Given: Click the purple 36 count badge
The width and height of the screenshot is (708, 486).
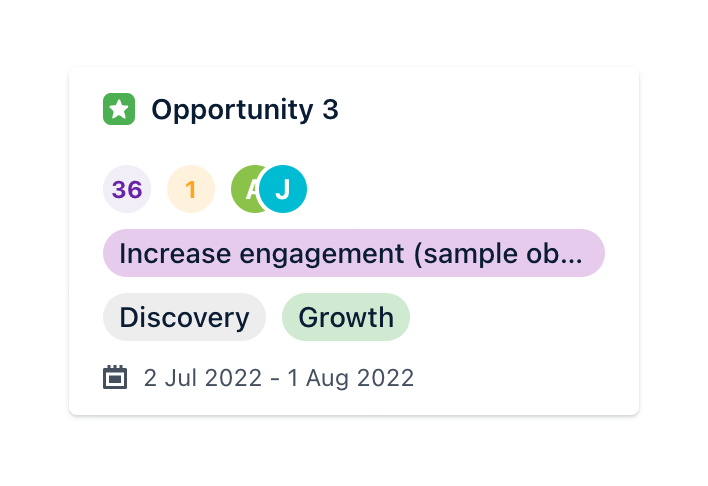Looking at the screenshot, I should coord(127,189).
